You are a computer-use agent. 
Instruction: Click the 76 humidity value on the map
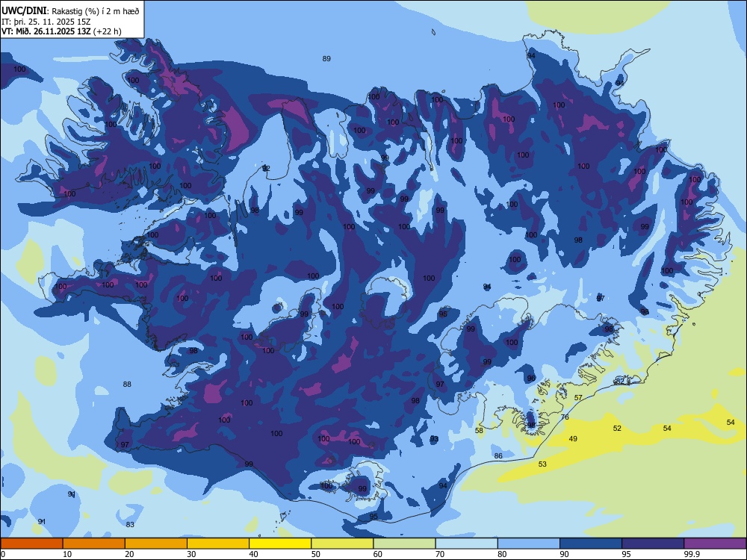coord(565,417)
